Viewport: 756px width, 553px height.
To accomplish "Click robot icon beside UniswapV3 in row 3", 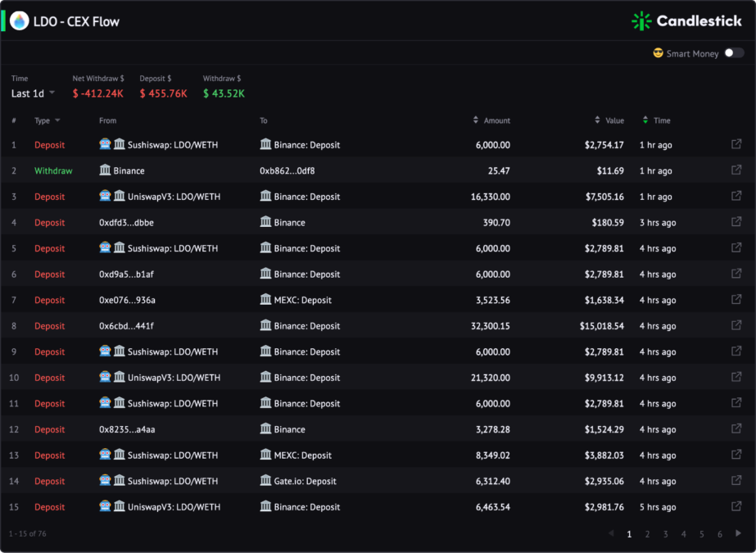I will tap(105, 196).
